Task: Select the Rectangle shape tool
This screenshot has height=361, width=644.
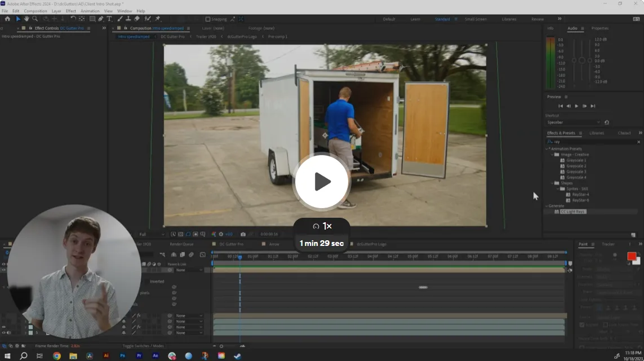Action: pos(92,19)
